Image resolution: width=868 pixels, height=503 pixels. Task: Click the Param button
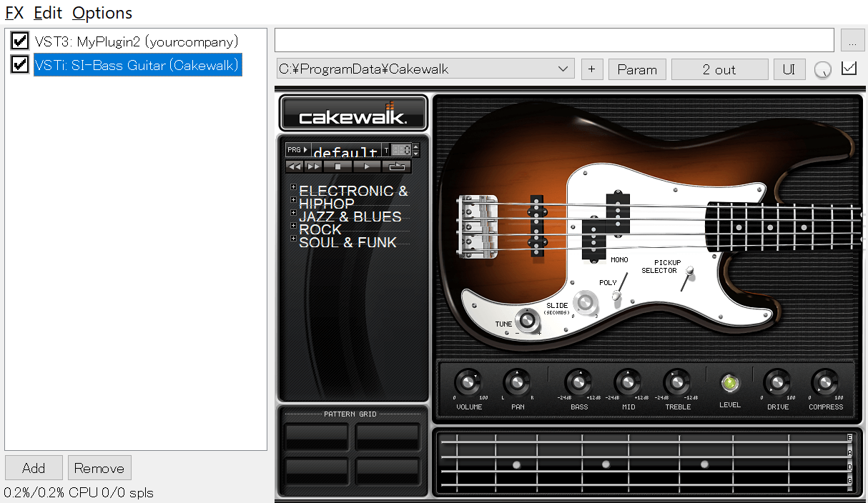(x=637, y=69)
